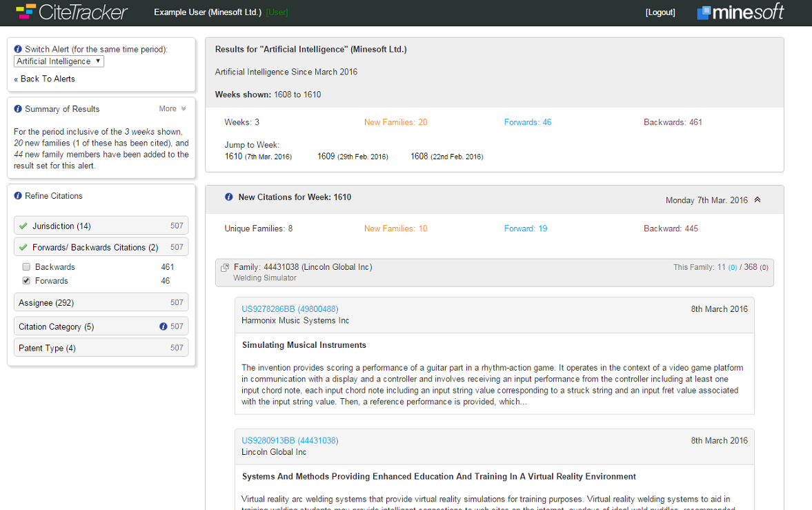
Task: Click green checkmark on Jurisdiction filter
Action: coord(23,226)
